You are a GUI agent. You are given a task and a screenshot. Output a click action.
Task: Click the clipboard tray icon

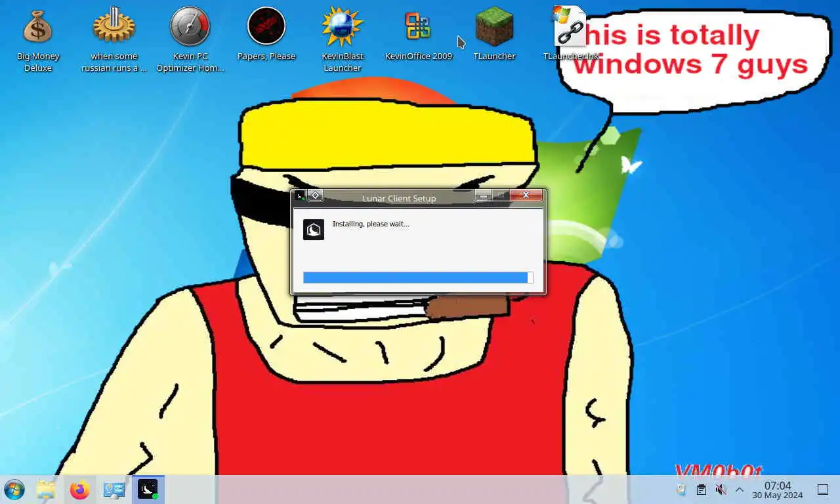pos(701,490)
